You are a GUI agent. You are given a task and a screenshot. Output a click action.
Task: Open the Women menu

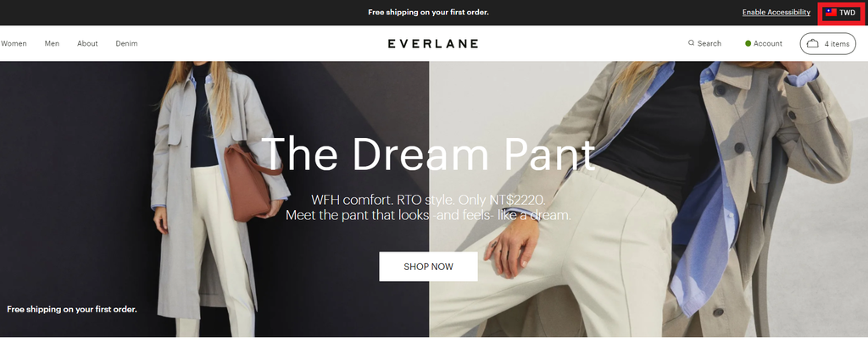pyautogui.click(x=14, y=44)
